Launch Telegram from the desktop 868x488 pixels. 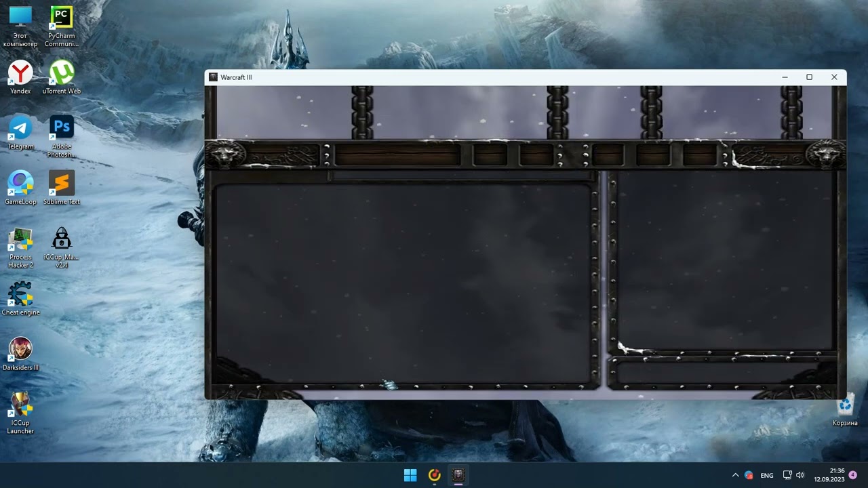pos(20,132)
